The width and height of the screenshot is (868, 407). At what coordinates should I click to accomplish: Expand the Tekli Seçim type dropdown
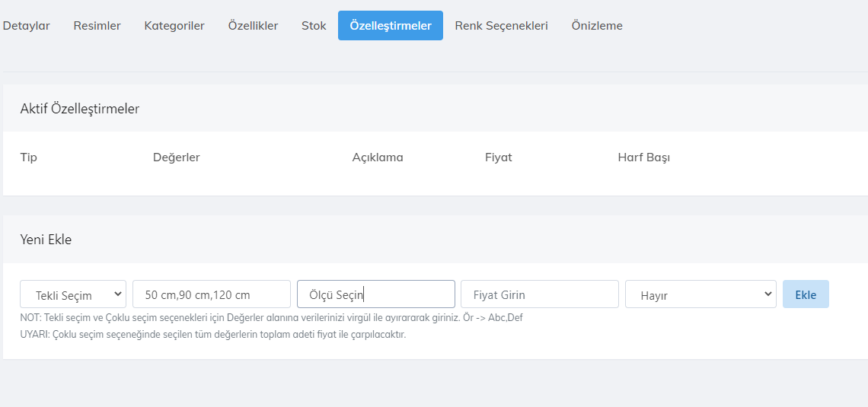(73, 294)
